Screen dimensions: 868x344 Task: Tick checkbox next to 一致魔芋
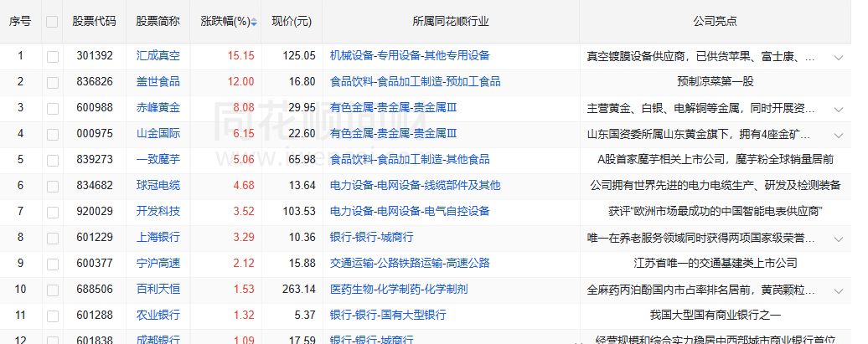[x=53, y=161]
